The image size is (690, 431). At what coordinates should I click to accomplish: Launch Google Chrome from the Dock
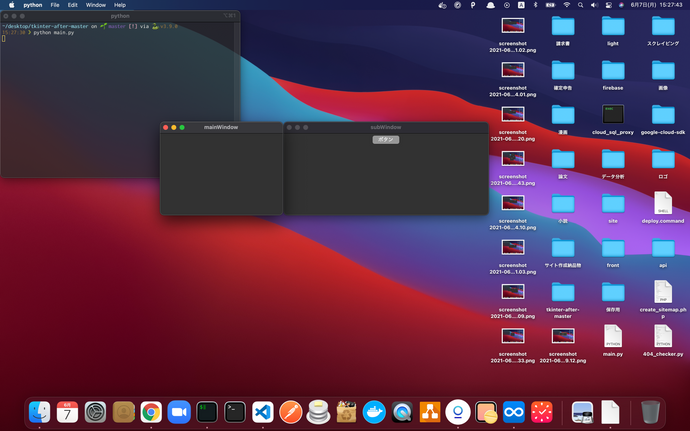click(151, 413)
